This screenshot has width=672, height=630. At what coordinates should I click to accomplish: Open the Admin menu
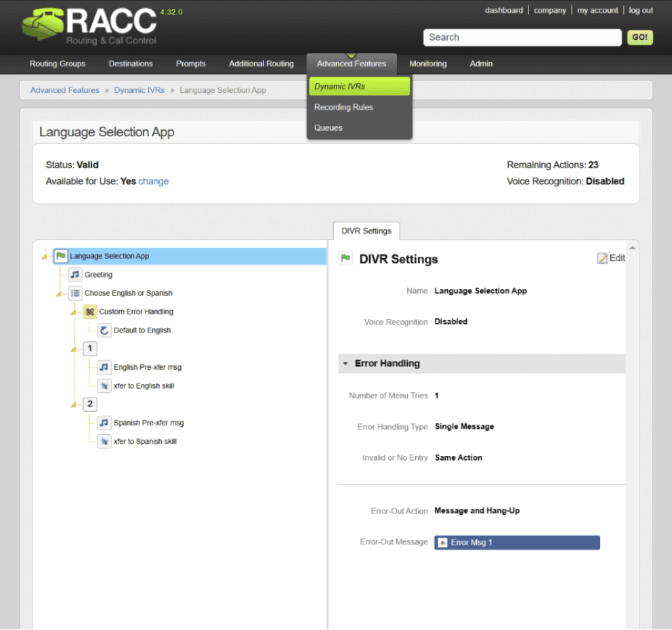pyautogui.click(x=481, y=64)
